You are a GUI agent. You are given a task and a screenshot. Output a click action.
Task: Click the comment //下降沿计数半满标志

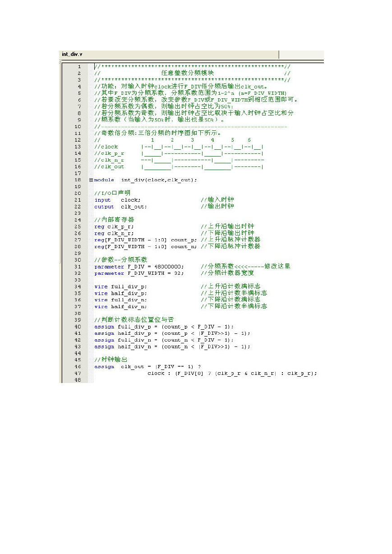234,306
